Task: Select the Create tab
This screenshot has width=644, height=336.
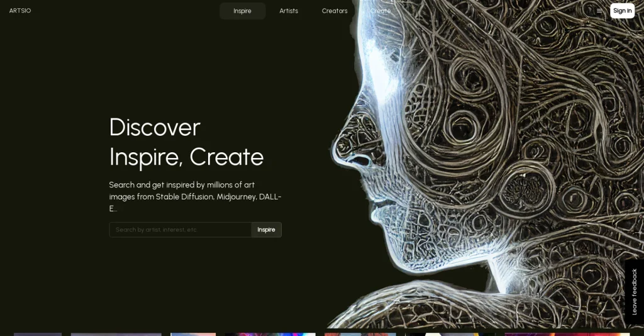Action: pyautogui.click(x=380, y=11)
